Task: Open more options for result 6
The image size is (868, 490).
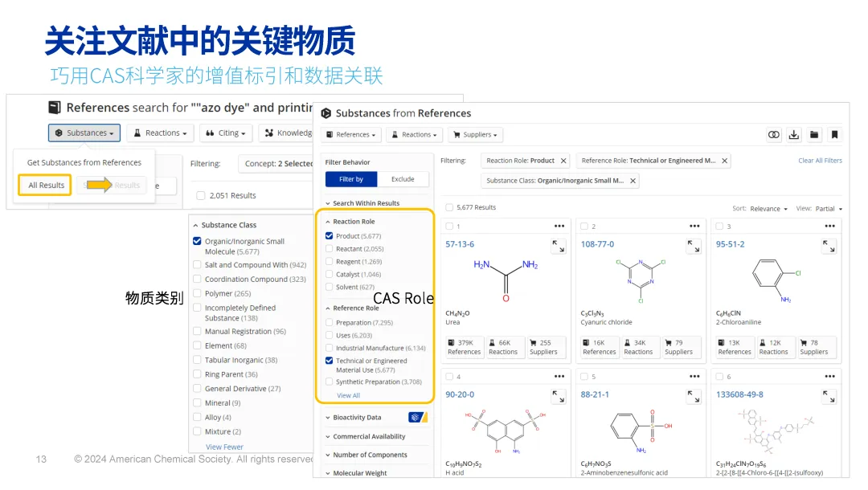Action: click(x=829, y=377)
